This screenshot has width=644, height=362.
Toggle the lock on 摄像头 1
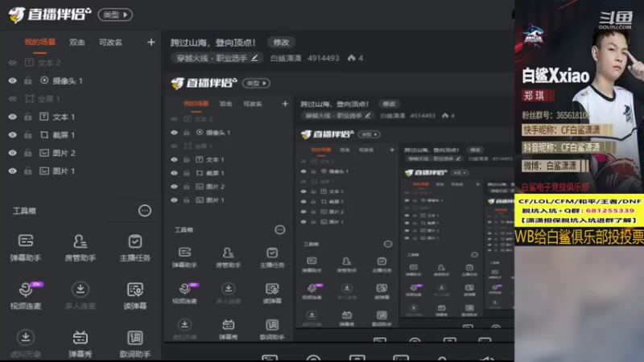(28, 81)
